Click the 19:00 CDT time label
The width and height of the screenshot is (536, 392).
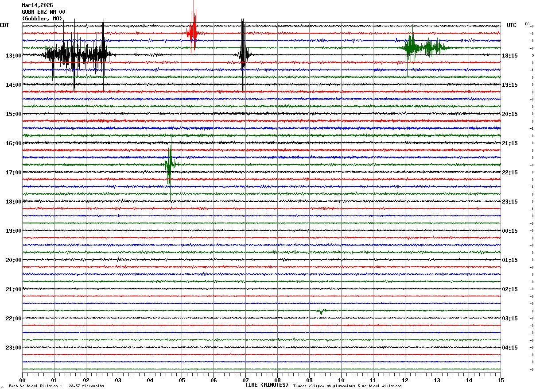click(14, 231)
